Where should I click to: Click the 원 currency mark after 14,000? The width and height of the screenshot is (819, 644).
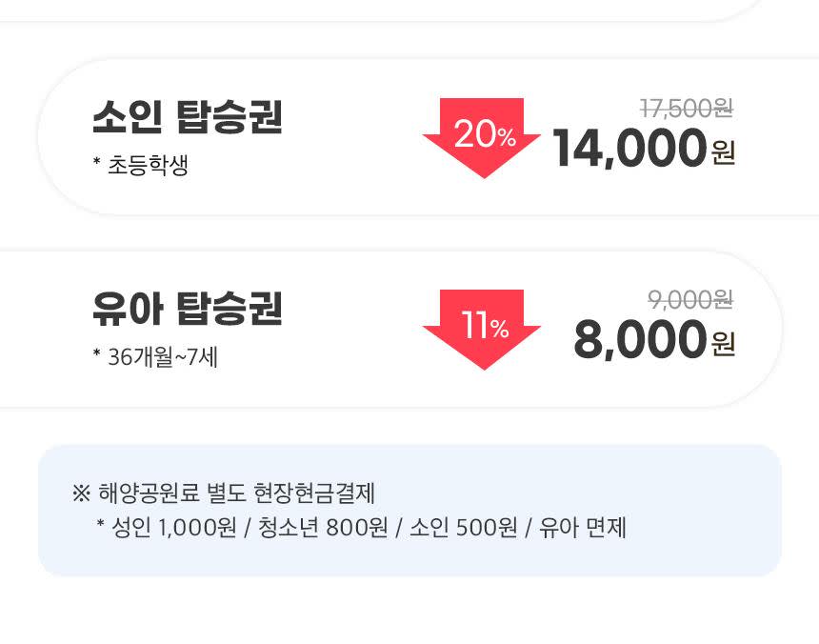[x=723, y=152]
